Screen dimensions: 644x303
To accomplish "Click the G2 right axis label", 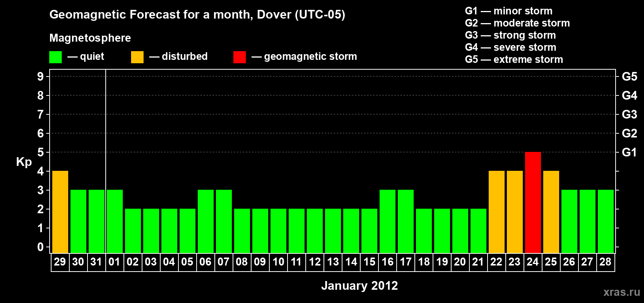I will [x=629, y=133].
